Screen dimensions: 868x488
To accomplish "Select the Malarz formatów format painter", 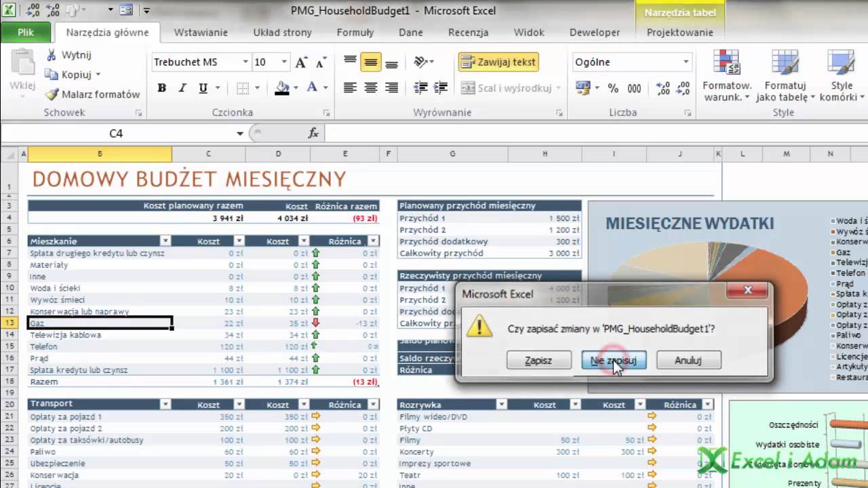I will [x=92, y=94].
